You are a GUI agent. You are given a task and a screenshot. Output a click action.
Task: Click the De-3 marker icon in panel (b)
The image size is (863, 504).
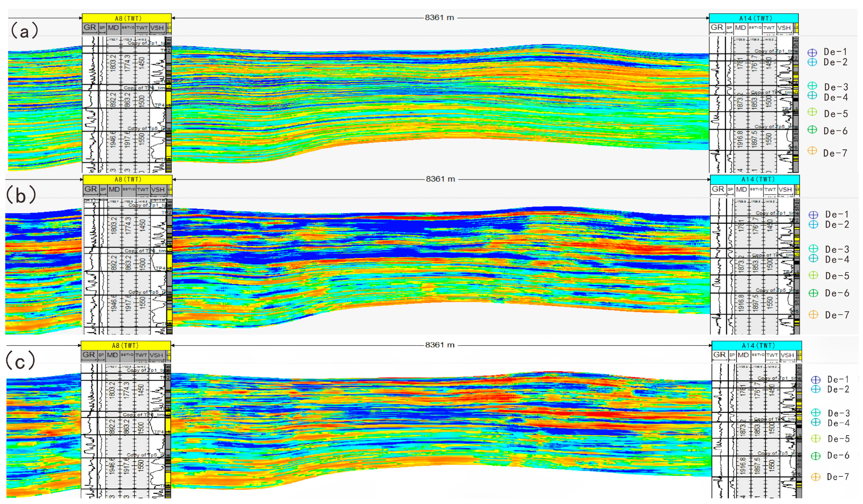(813, 248)
